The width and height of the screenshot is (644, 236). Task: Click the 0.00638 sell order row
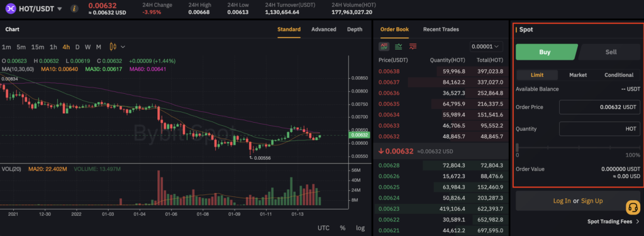click(x=441, y=71)
